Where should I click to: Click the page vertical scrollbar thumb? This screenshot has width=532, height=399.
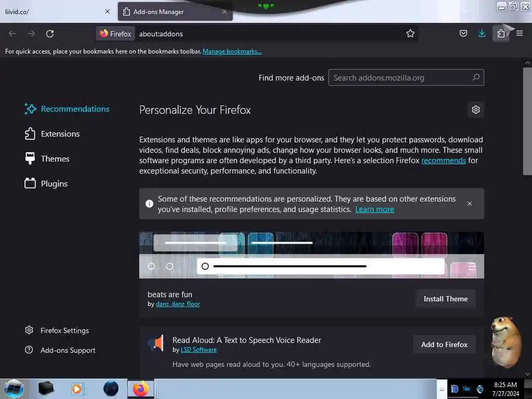click(x=527, y=121)
